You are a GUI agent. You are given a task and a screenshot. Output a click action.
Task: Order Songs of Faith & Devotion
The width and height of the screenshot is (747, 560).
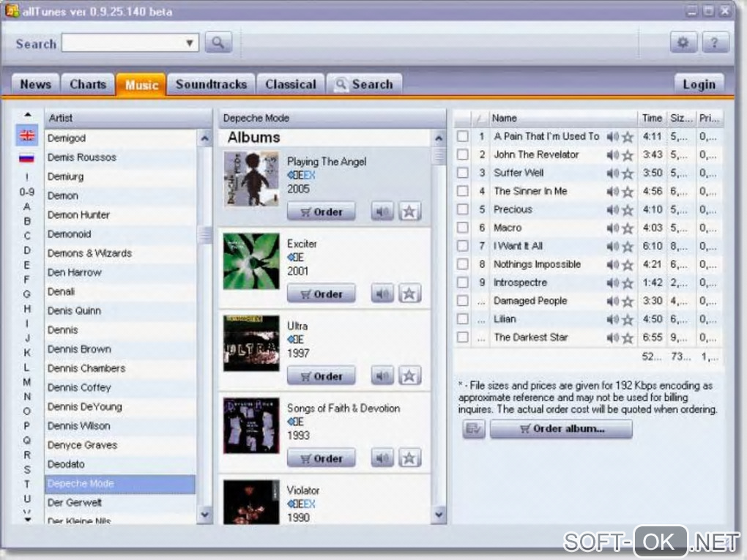pos(322,458)
